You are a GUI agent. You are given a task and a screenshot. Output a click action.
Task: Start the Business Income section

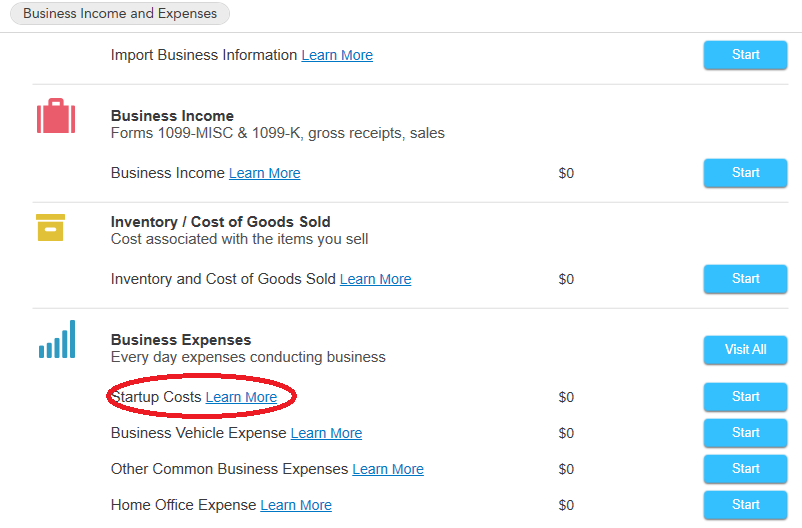click(745, 173)
